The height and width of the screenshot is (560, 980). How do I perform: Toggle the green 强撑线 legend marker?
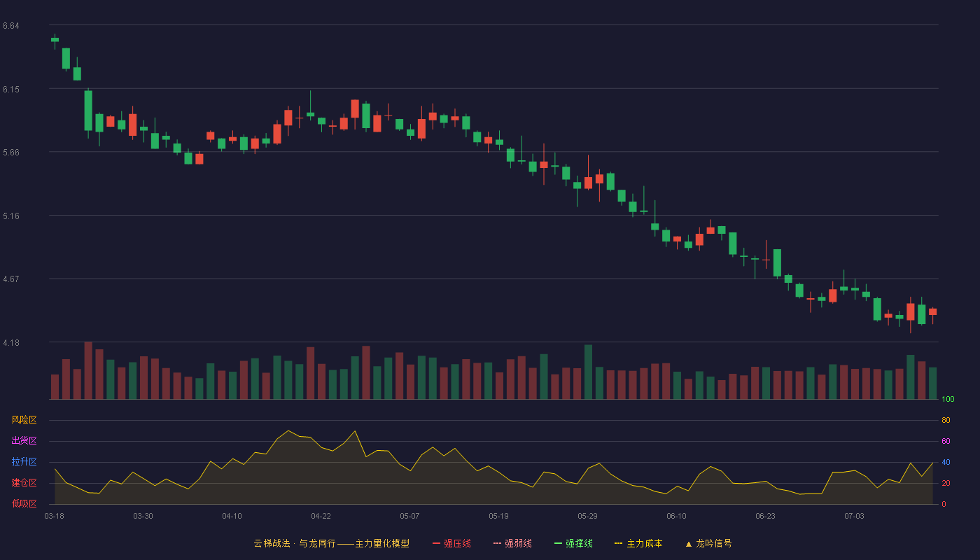coord(558,543)
